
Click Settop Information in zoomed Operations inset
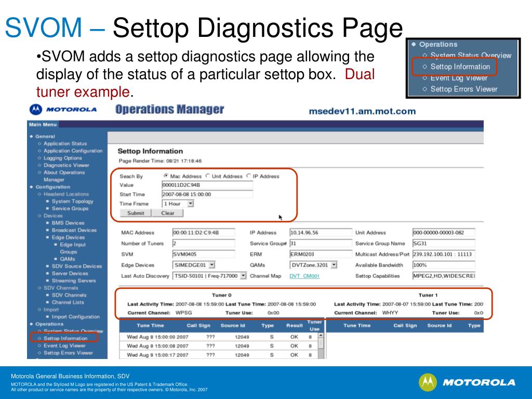460,66
